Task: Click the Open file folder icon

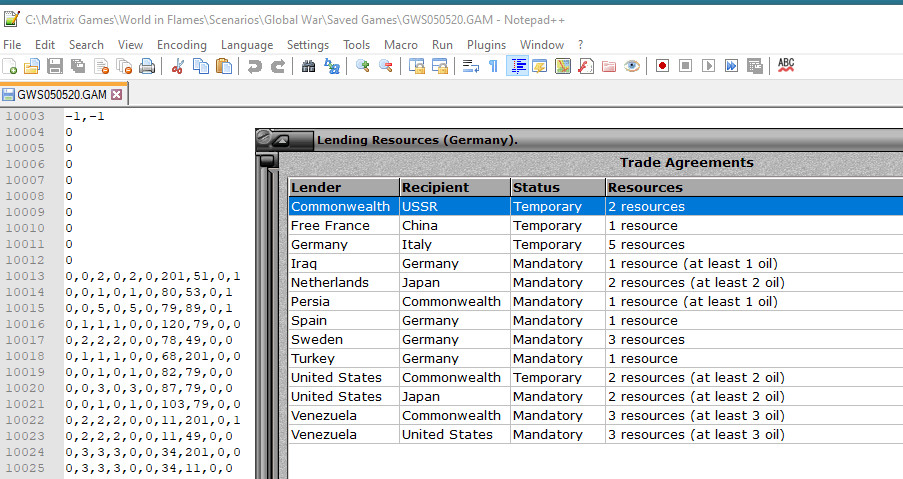Action: (32, 66)
